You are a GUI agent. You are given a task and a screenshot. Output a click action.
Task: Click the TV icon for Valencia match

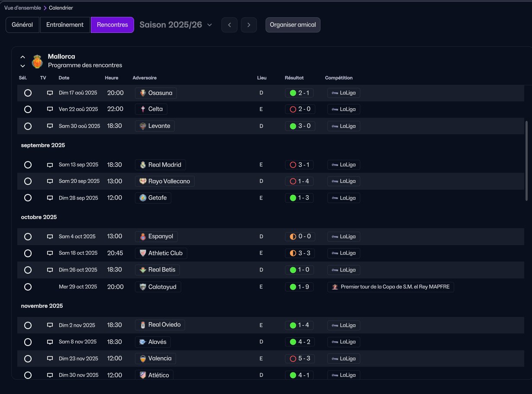pyautogui.click(x=50, y=358)
